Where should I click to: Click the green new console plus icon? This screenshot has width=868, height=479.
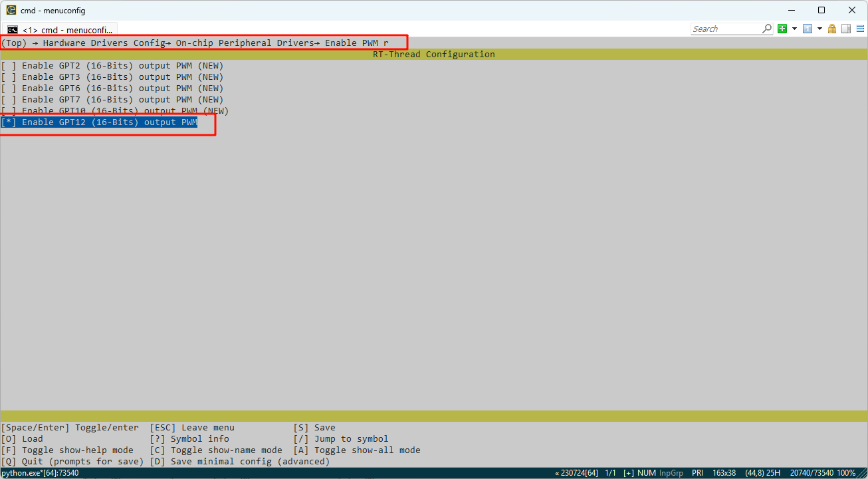782,29
